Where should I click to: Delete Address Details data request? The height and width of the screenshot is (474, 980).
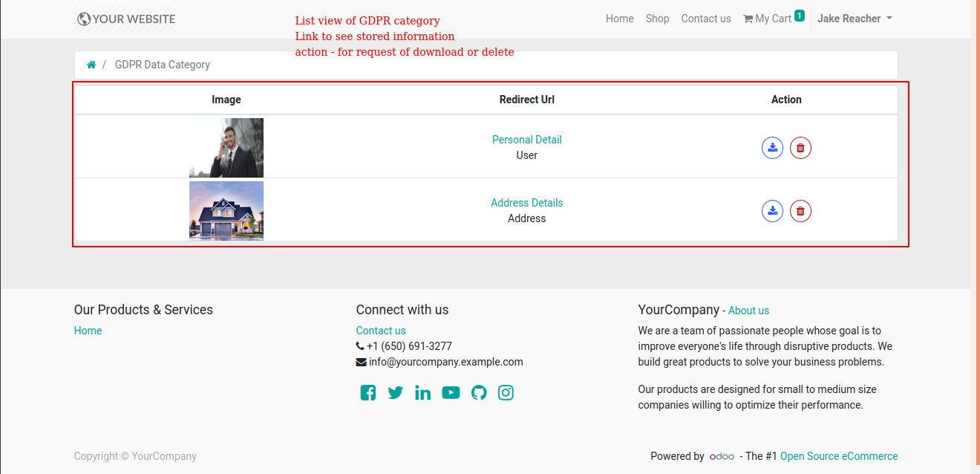(800, 211)
